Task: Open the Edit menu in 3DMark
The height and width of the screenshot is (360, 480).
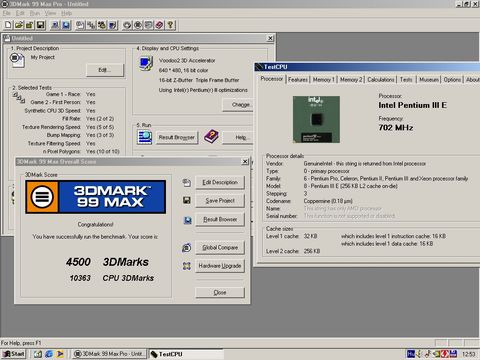Action: coord(20,13)
